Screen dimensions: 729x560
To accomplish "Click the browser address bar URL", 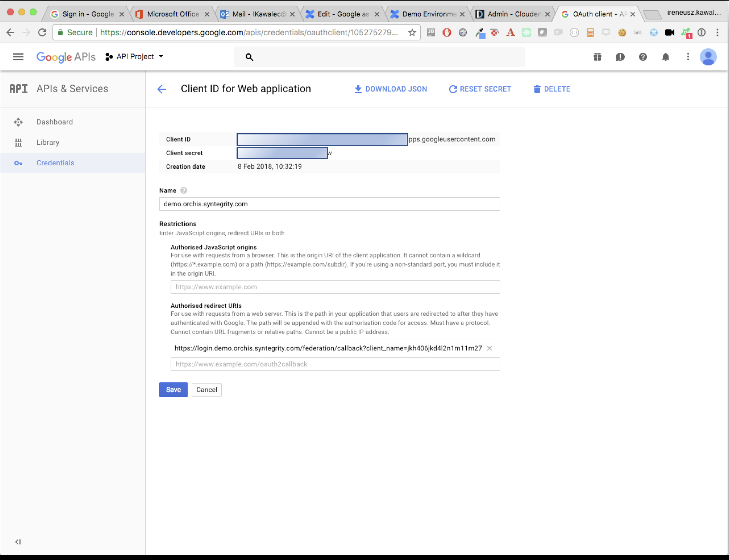I will pyautogui.click(x=249, y=32).
